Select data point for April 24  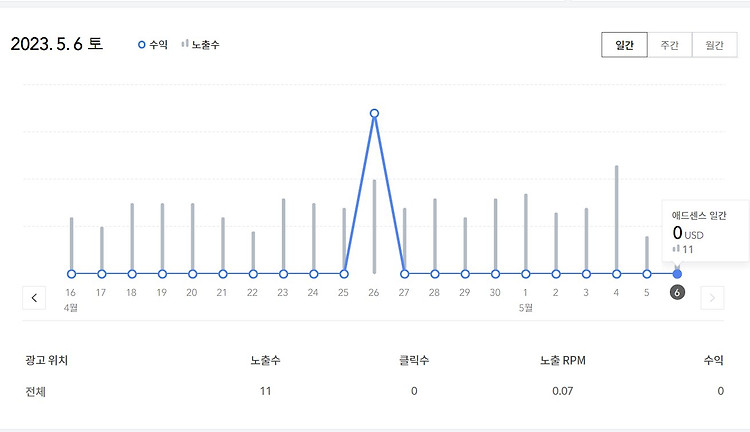pyautogui.click(x=314, y=274)
